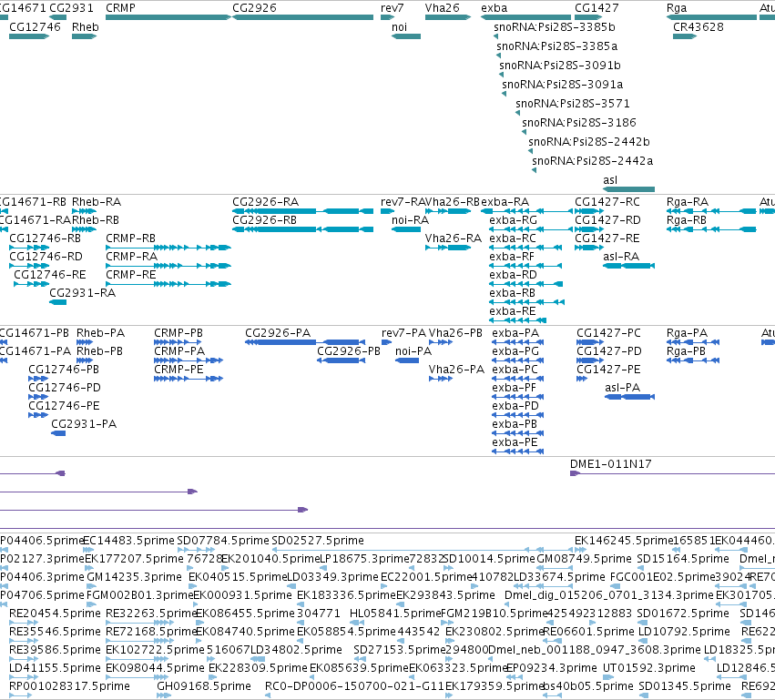Click the LD41155.5prime EST label

click(55, 668)
